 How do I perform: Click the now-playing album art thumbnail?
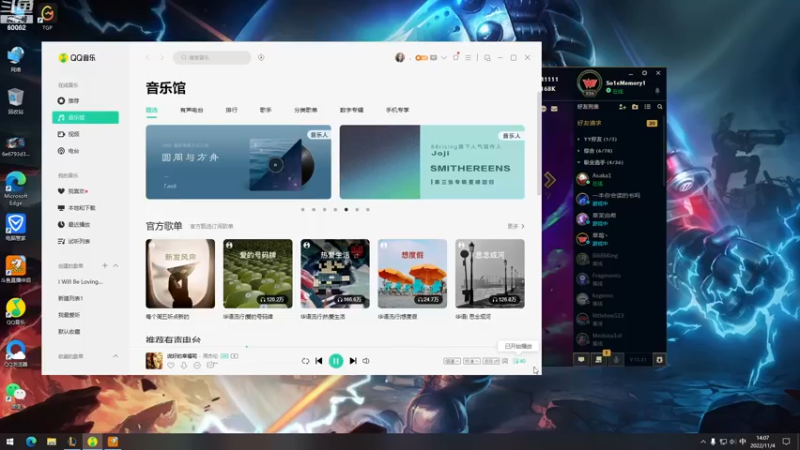tap(154, 361)
